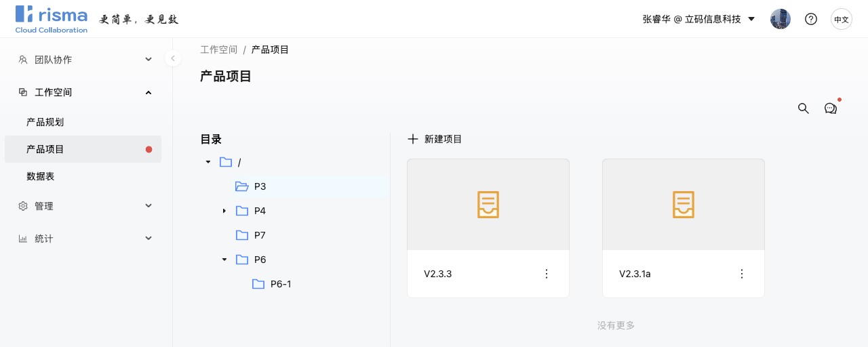Select the P6 tree row label
This screenshot has height=347, width=868.
coord(260,260)
